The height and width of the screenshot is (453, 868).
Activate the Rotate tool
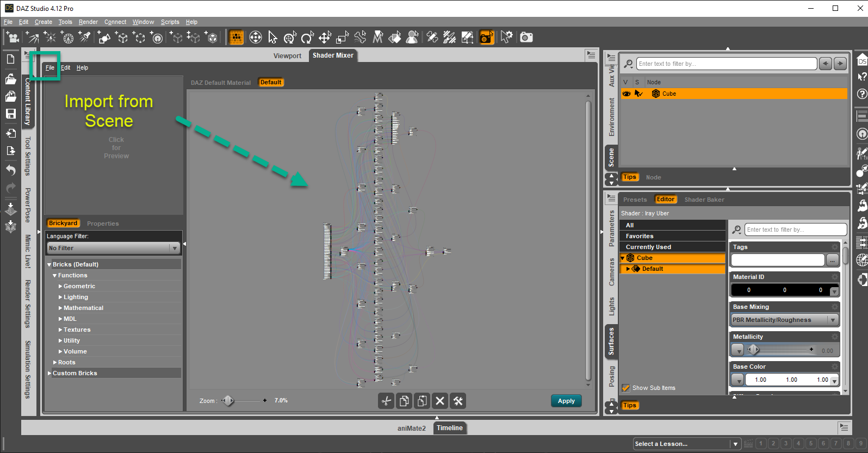[x=307, y=37]
